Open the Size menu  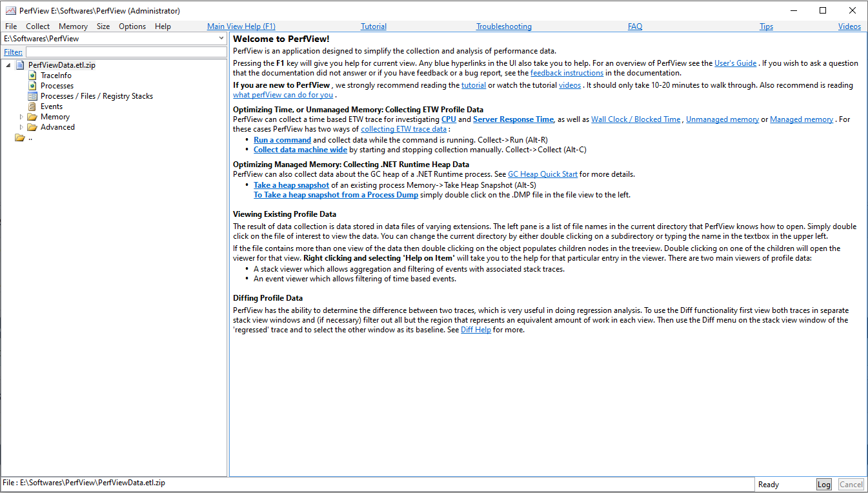pos(103,26)
